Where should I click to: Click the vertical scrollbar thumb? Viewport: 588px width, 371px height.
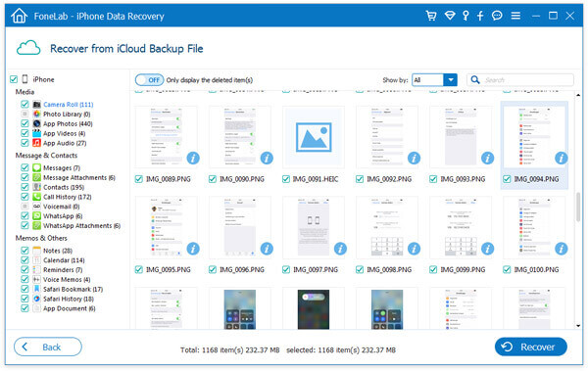click(x=578, y=208)
